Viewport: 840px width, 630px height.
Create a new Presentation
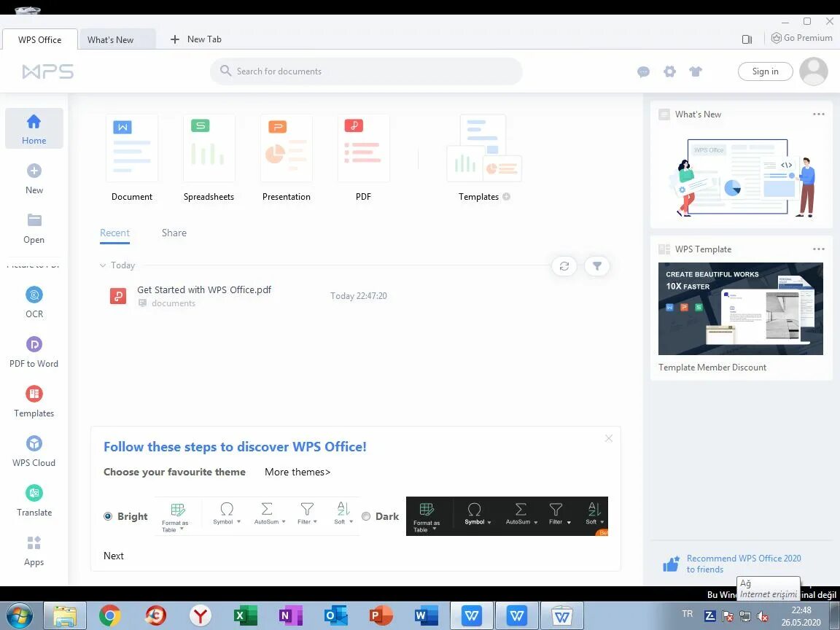(286, 158)
